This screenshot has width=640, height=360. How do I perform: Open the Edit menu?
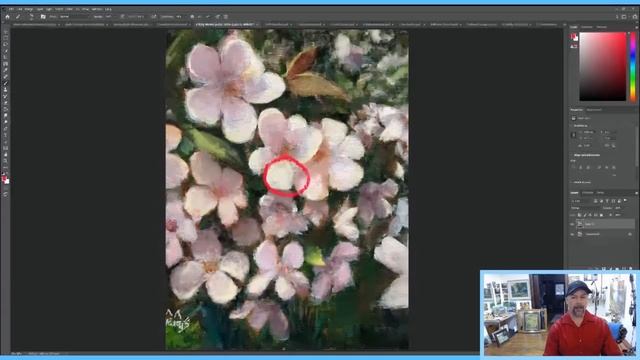coord(19,9)
